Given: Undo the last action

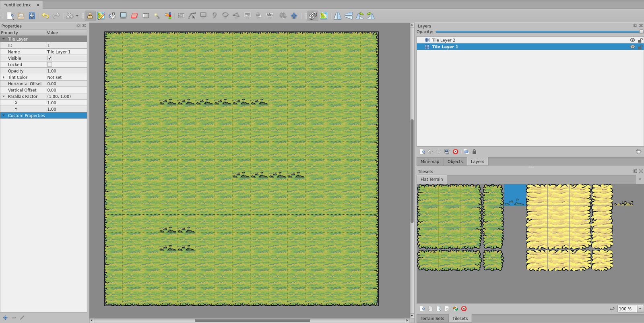Looking at the screenshot, I should click(45, 16).
